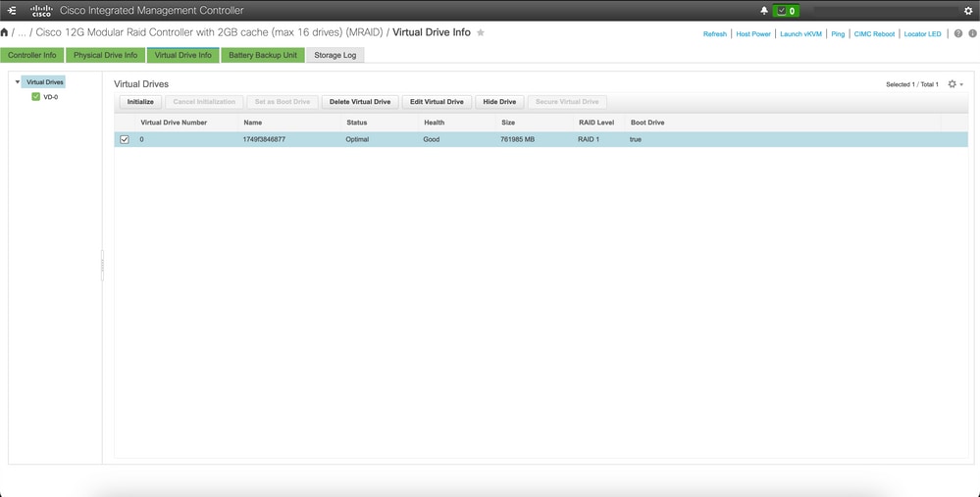
Task: Click the Refresh link
Action: tap(715, 34)
